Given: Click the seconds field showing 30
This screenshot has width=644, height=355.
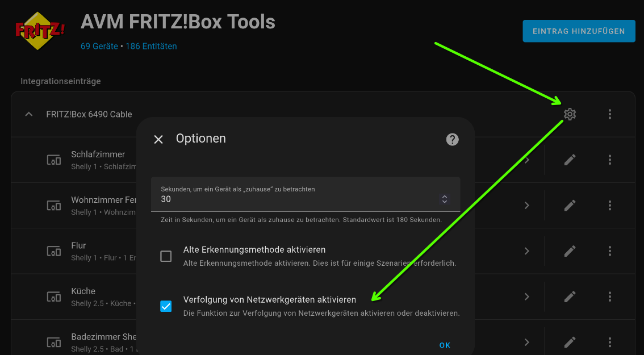Looking at the screenshot, I should pos(306,194).
